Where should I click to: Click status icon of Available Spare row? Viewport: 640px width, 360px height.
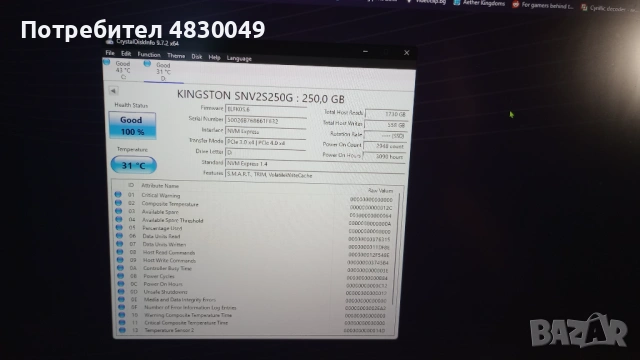(119, 211)
